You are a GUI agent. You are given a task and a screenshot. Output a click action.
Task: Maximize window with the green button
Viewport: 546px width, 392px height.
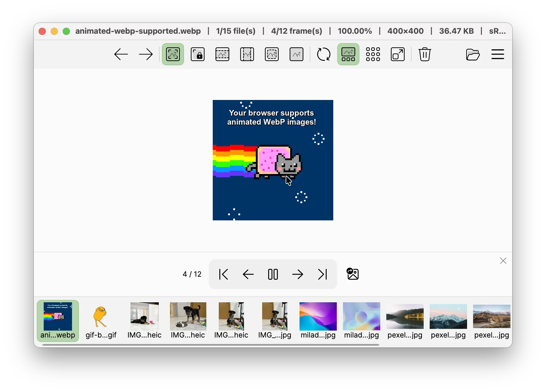coord(66,31)
